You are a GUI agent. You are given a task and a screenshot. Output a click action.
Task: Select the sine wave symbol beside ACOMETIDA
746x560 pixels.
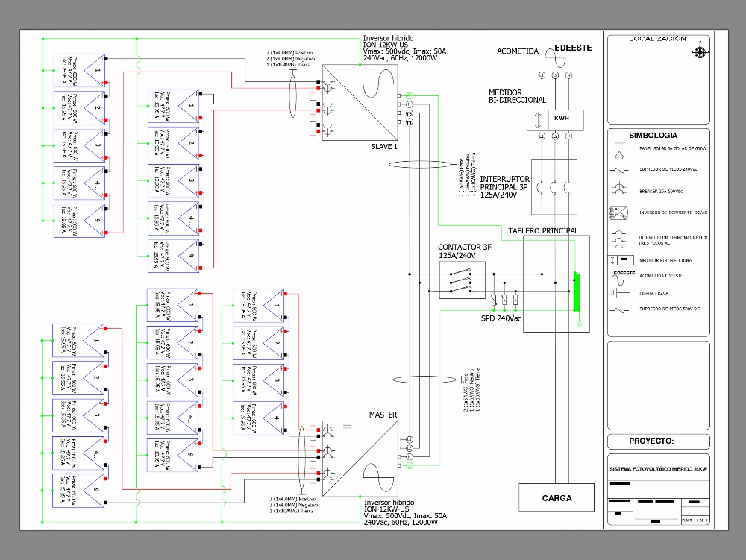pos(555,57)
